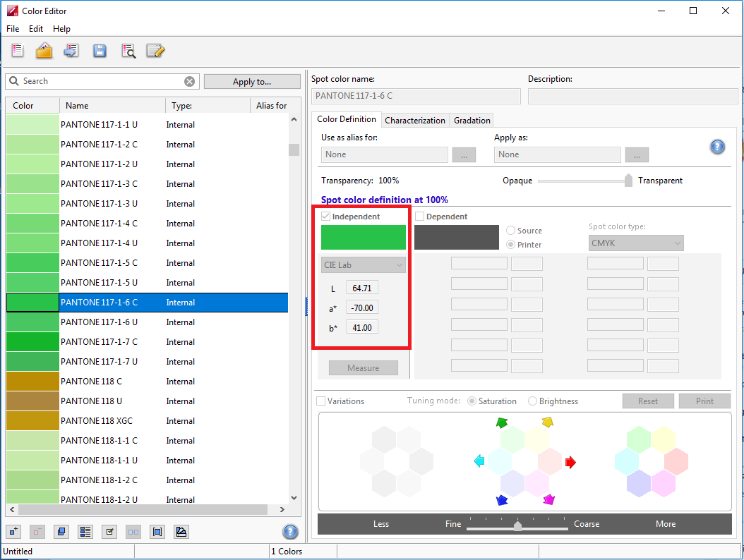Enable the Dependent checkbox

[419, 217]
